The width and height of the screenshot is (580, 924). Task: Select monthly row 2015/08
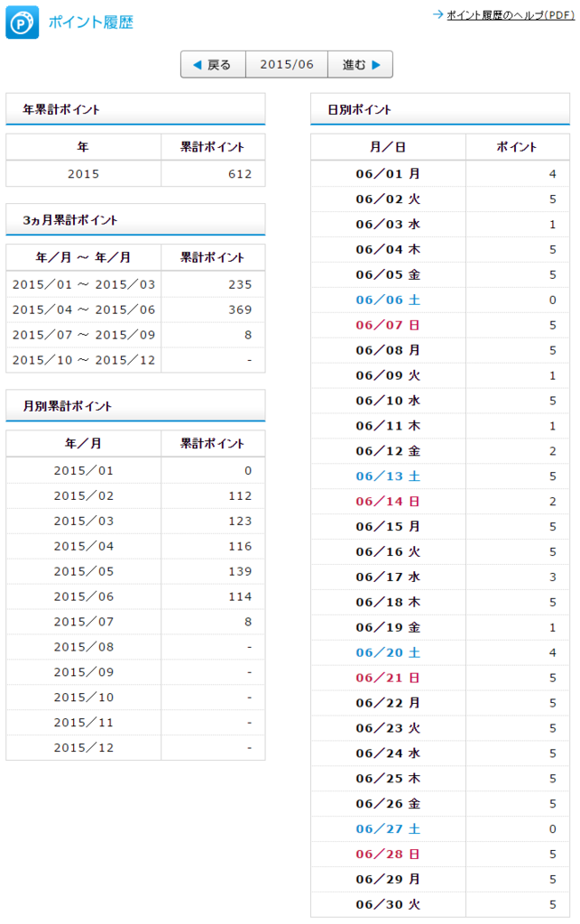click(x=135, y=647)
